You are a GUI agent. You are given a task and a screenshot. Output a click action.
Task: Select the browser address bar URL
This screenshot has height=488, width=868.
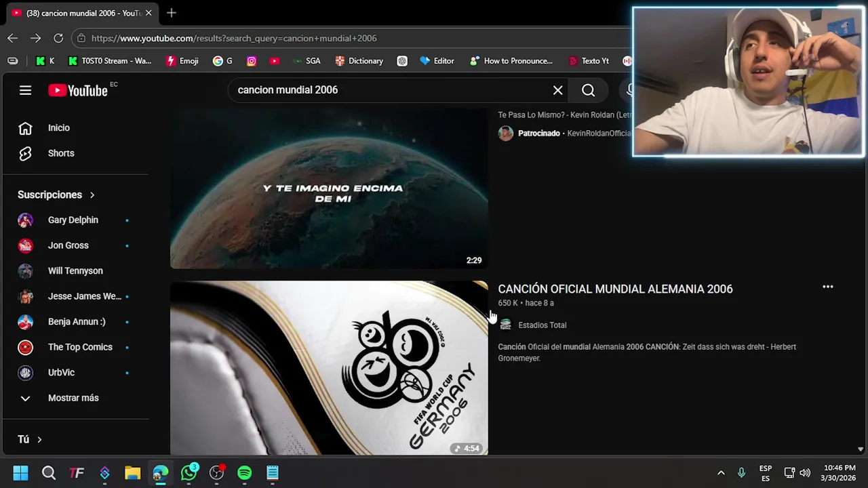(234, 39)
